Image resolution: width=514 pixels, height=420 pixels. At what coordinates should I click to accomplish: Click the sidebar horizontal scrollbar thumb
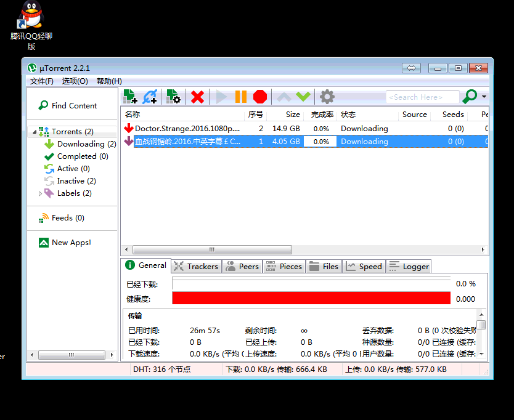click(71, 355)
